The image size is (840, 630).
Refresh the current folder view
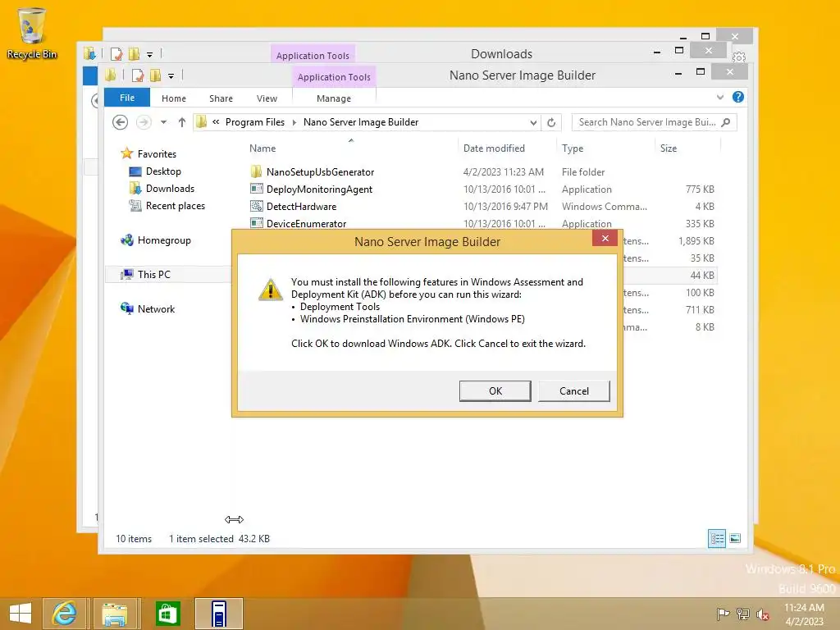[551, 123]
